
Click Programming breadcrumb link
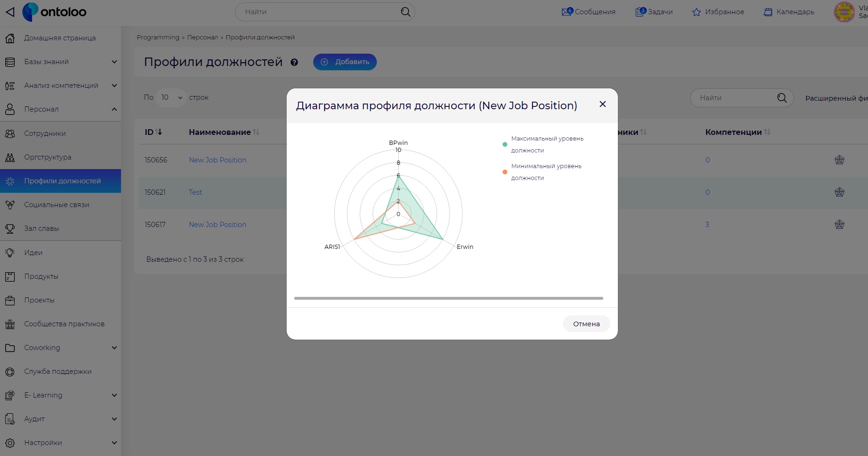click(158, 38)
